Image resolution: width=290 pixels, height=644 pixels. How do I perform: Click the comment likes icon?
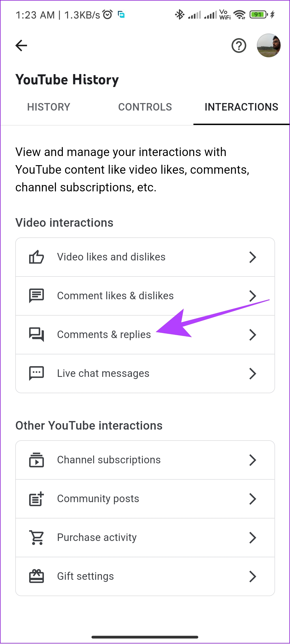tap(36, 296)
